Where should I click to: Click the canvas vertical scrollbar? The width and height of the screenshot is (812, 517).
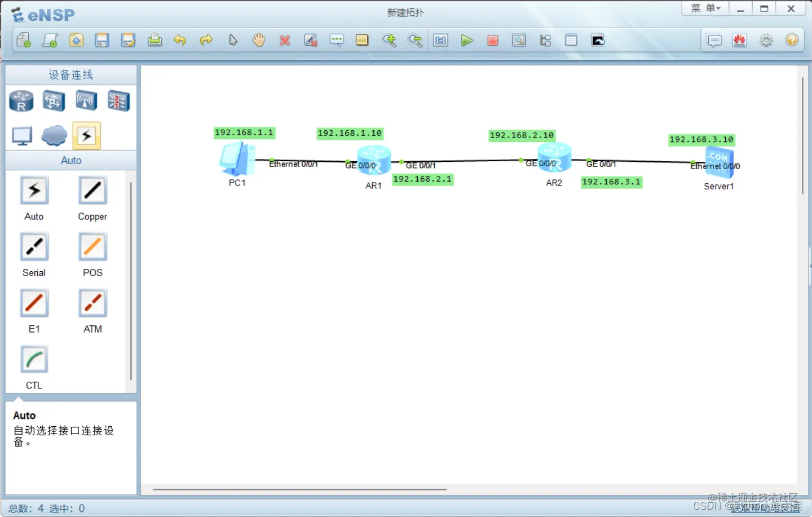(x=802, y=136)
